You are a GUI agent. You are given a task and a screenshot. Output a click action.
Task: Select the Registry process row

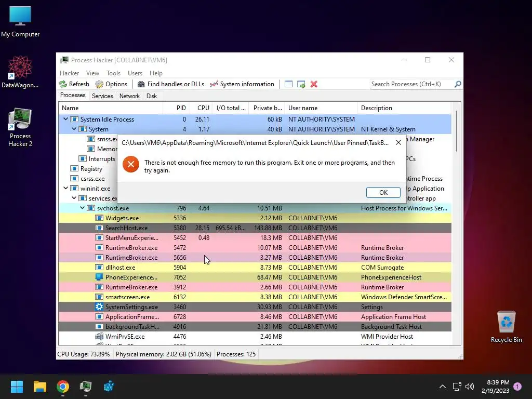pyautogui.click(x=88, y=168)
